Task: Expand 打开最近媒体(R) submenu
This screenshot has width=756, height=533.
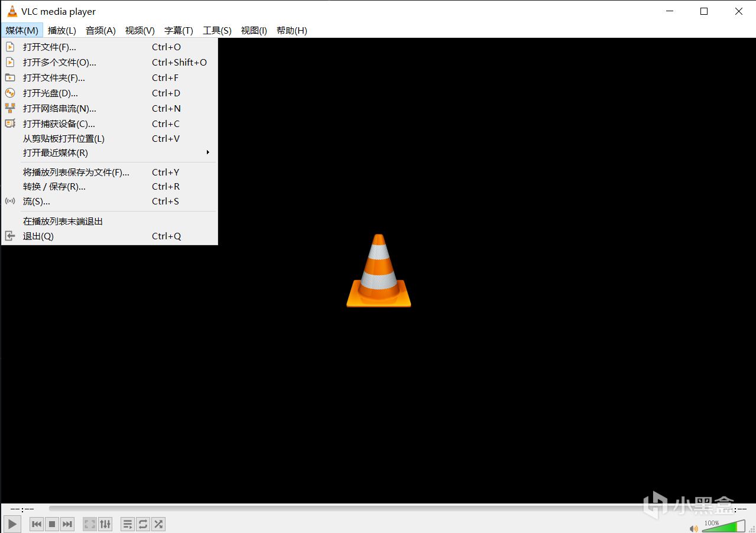Action: [109, 152]
